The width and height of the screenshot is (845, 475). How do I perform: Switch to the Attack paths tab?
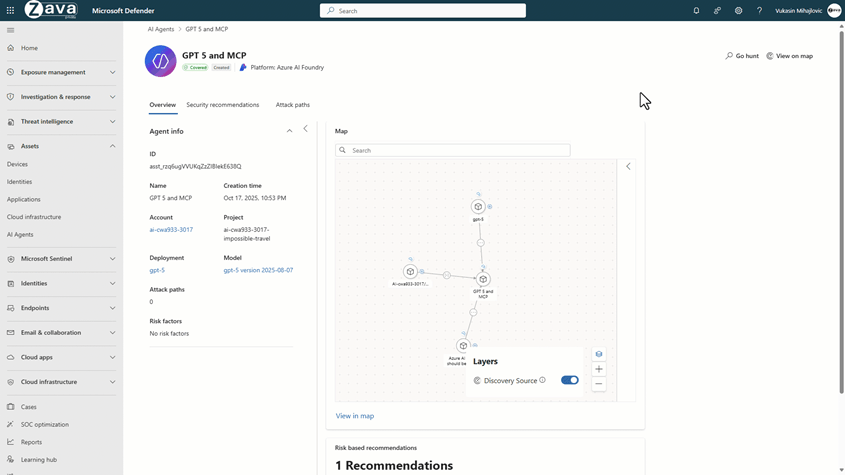293,105
